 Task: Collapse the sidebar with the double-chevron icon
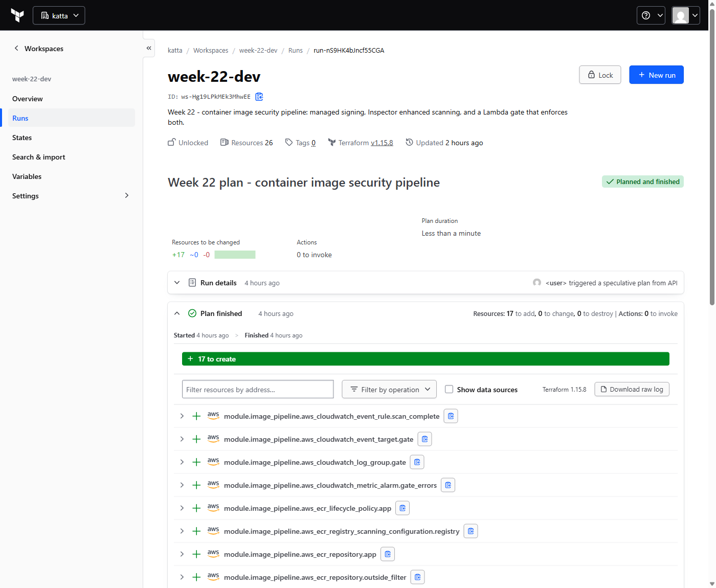pyautogui.click(x=149, y=48)
